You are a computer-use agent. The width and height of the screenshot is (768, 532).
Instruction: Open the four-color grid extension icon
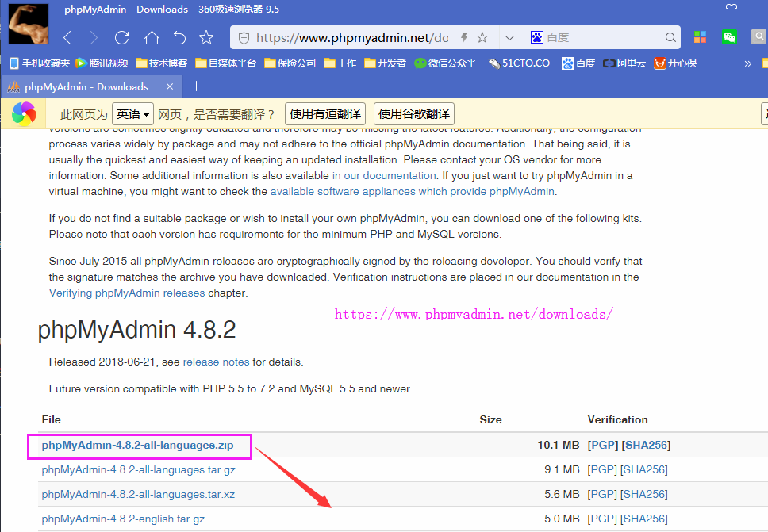point(700,37)
